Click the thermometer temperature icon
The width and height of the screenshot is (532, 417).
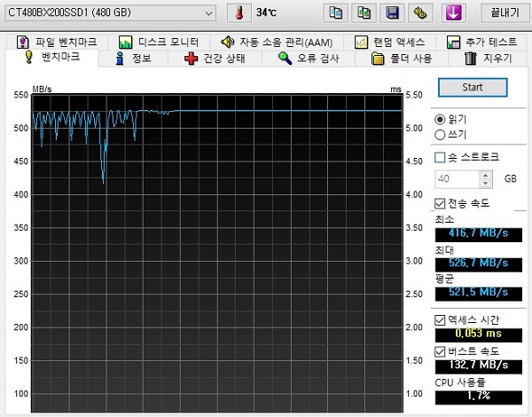pyautogui.click(x=239, y=13)
